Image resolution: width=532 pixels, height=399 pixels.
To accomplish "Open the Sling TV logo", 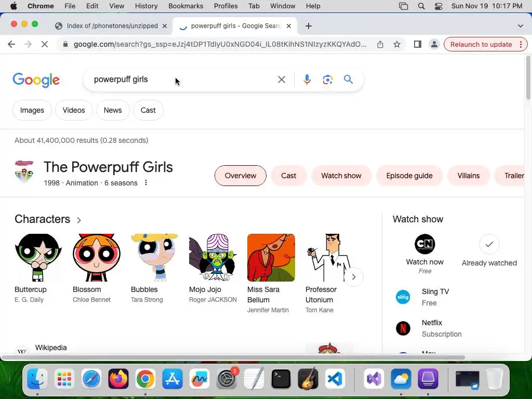I will pyautogui.click(x=403, y=297).
